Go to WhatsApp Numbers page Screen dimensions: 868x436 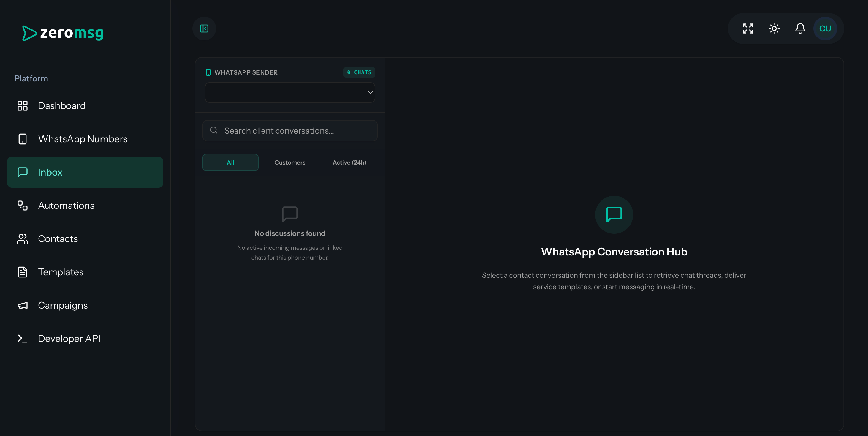pos(85,139)
